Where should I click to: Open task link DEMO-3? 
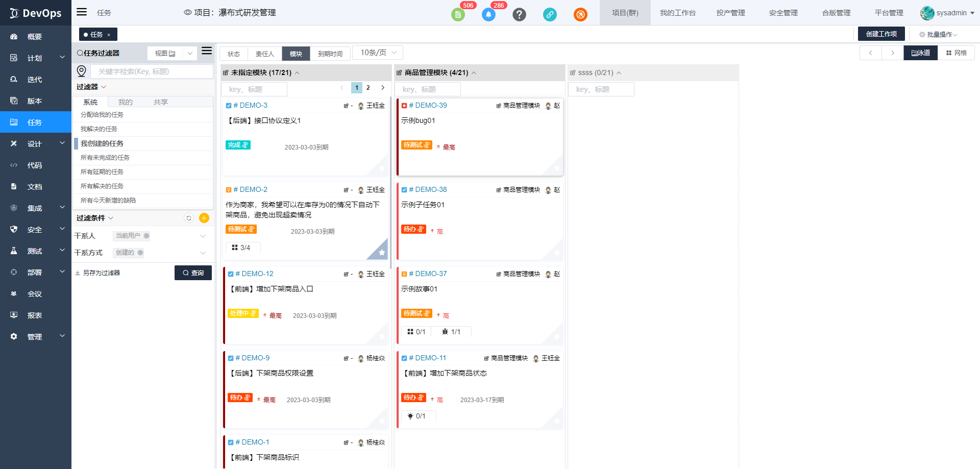pyautogui.click(x=250, y=105)
